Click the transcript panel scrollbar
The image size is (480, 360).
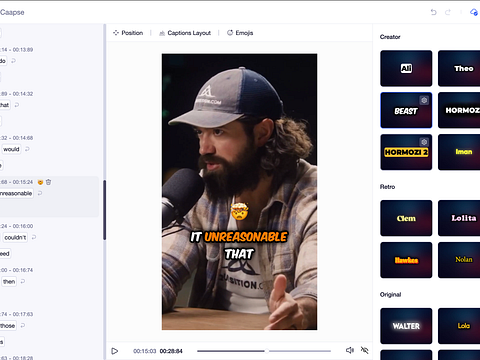(x=104, y=210)
